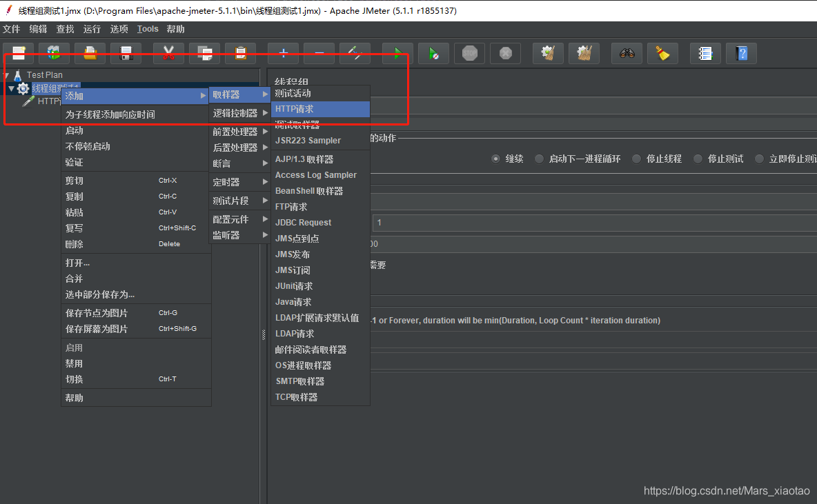Click the Shutdown test icon
The height and width of the screenshot is (504, 817).
click(505, 53)
